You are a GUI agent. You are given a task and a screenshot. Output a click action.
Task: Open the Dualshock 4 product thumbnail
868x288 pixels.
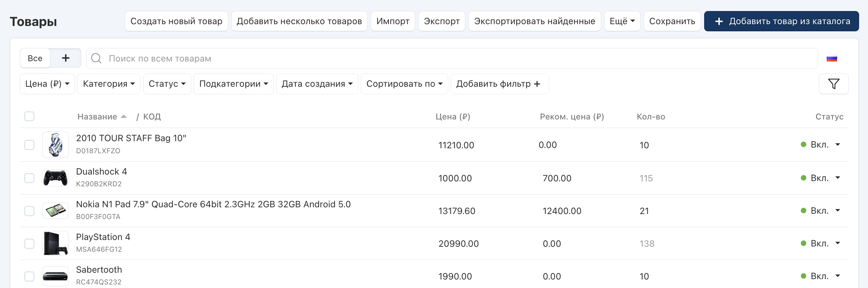point(55,178)
